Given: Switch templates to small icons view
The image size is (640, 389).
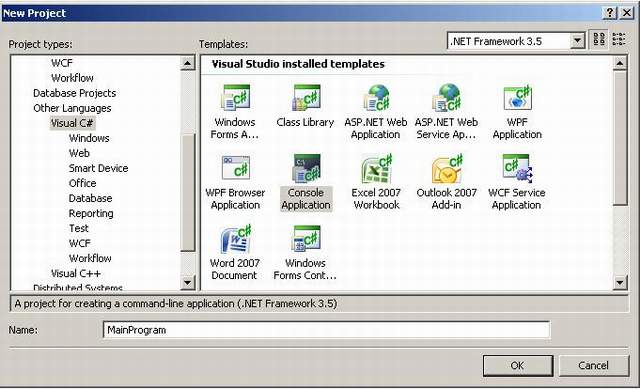Looking at the screenshot, I should coord(619,40).
